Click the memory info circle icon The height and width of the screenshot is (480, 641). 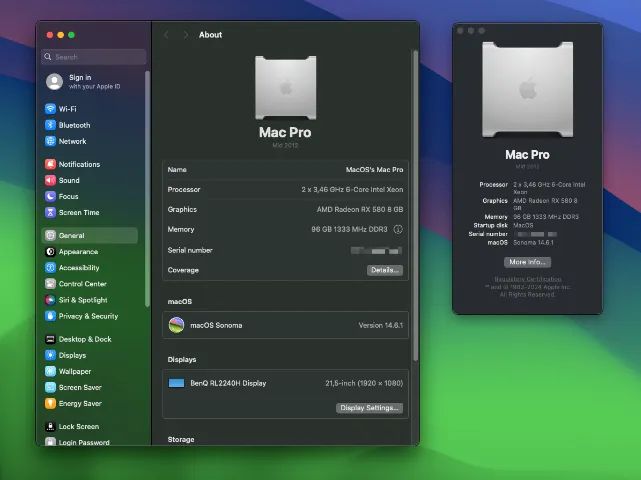pyautogui.click(x=398, y=229)
